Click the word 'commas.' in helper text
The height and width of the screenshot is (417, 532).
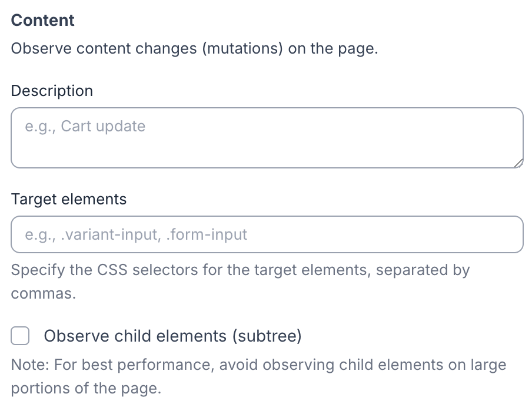tap(44, 293)
